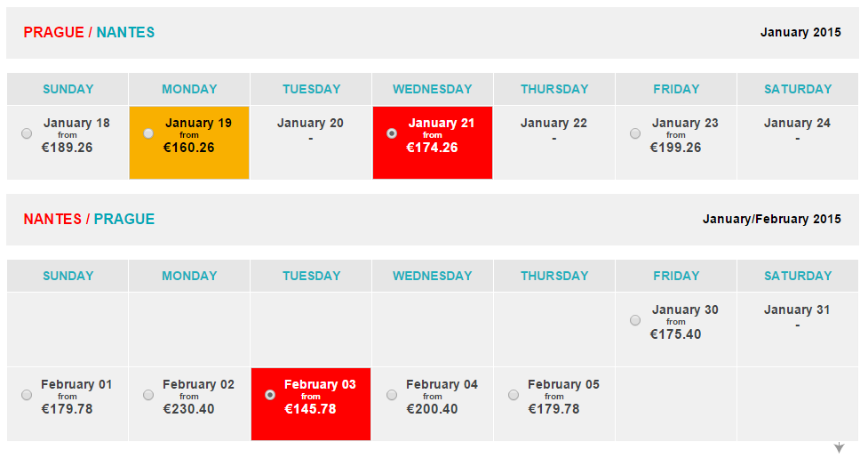Select the January 18 outbound flight radio button
This screenshot has height=458, width=868.
[27, 133]
